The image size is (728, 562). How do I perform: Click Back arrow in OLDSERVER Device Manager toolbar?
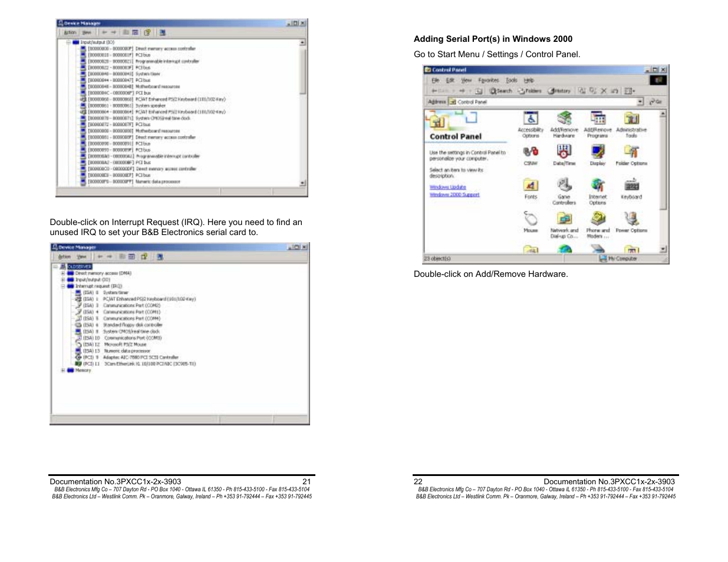(101, 257)
